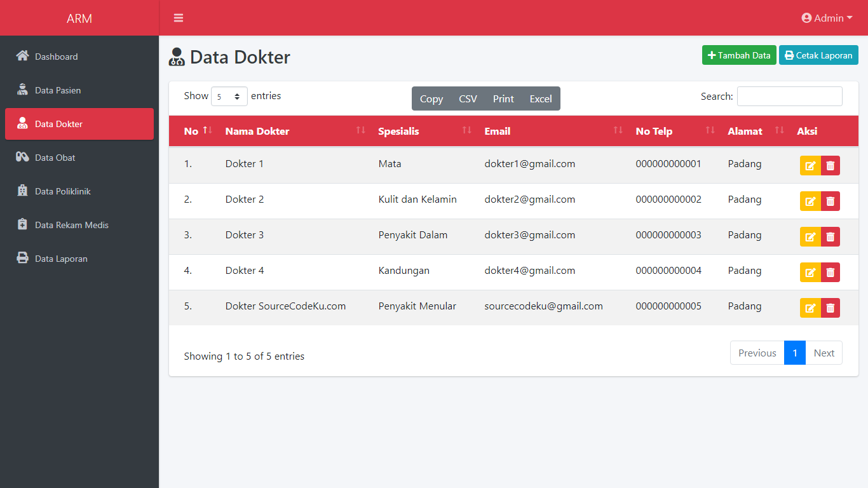Click the printer icon beside Data Laporan

click(22, 258)
